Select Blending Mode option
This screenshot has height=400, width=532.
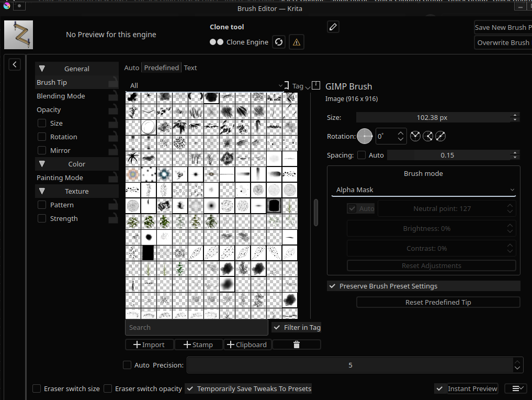77,96
